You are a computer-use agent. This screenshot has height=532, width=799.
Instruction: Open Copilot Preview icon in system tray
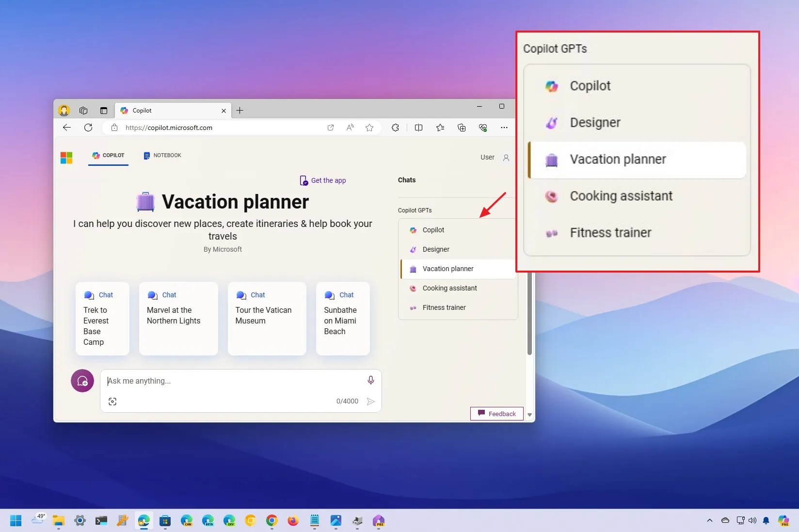783,521
